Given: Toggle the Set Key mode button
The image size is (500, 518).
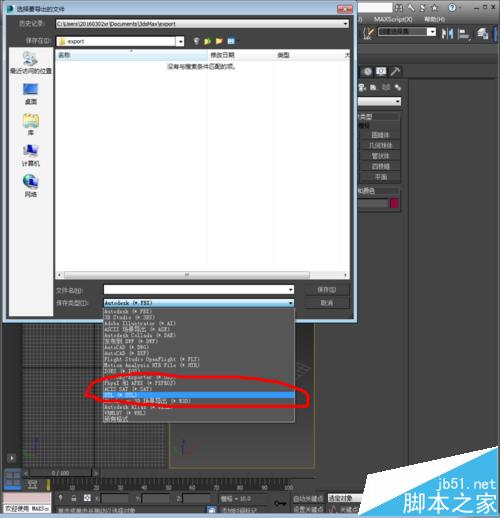Looking at the screenshot, I should 308,509.
